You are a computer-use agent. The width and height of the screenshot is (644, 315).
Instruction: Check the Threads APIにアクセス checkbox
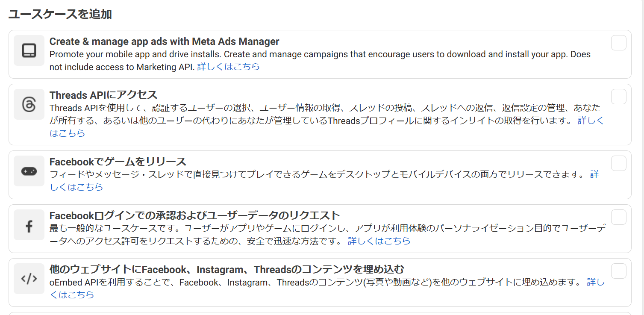[x=618, y=97]
